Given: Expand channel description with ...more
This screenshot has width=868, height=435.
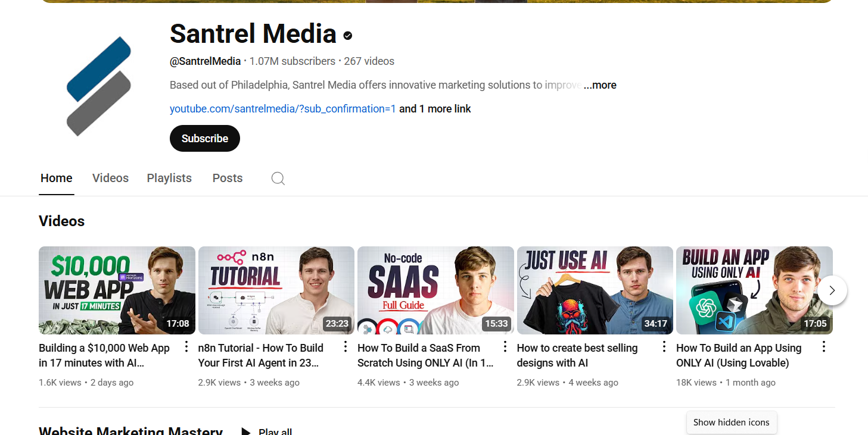Looking at the screenshot, I should [600, 85].
